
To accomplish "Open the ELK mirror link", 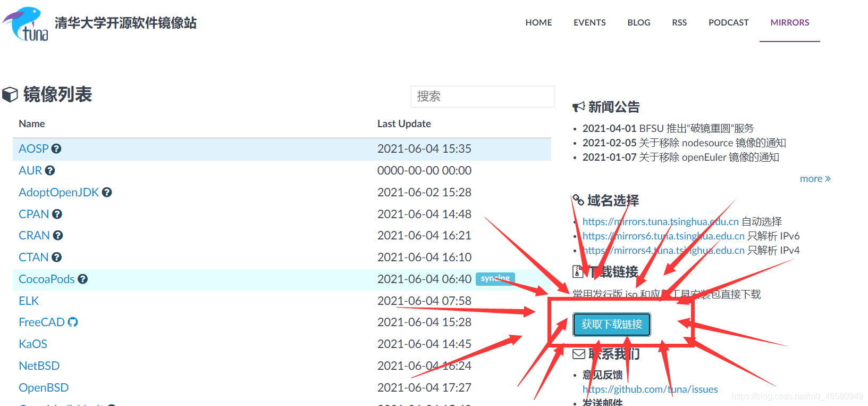I will 29,301.
